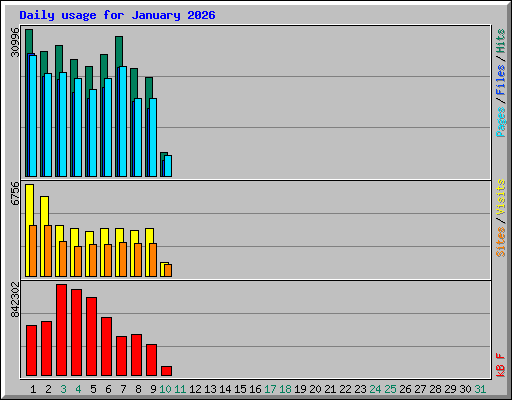Click green day number 17 on the x-axis
Screen dimensions: 512x400
(270, 389)
